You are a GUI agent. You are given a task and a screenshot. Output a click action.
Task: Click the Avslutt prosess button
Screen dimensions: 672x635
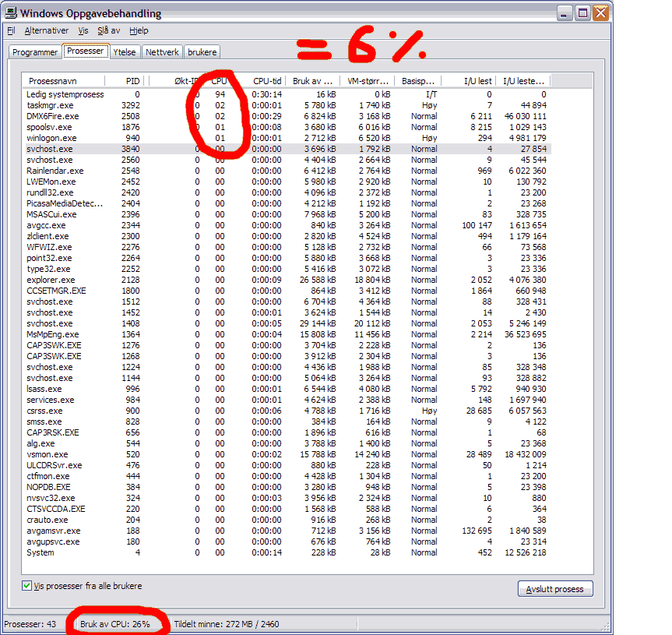click(555, 589)
